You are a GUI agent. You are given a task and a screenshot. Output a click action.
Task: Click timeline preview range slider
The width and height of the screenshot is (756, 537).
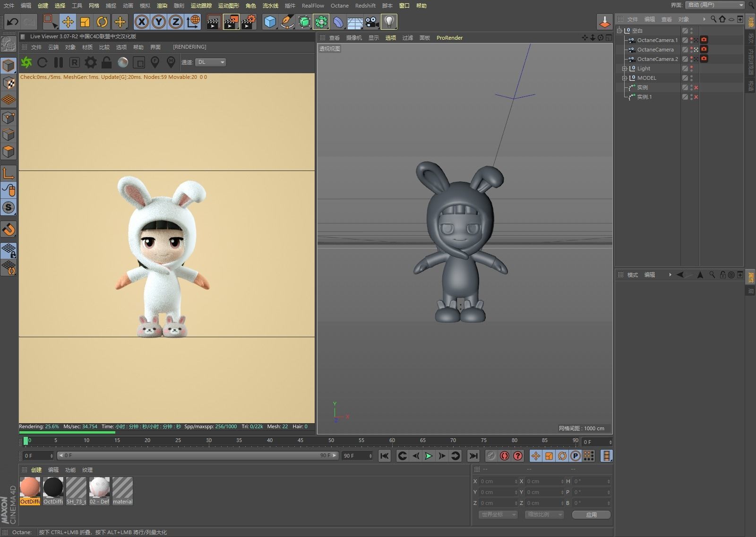[198, 456]
